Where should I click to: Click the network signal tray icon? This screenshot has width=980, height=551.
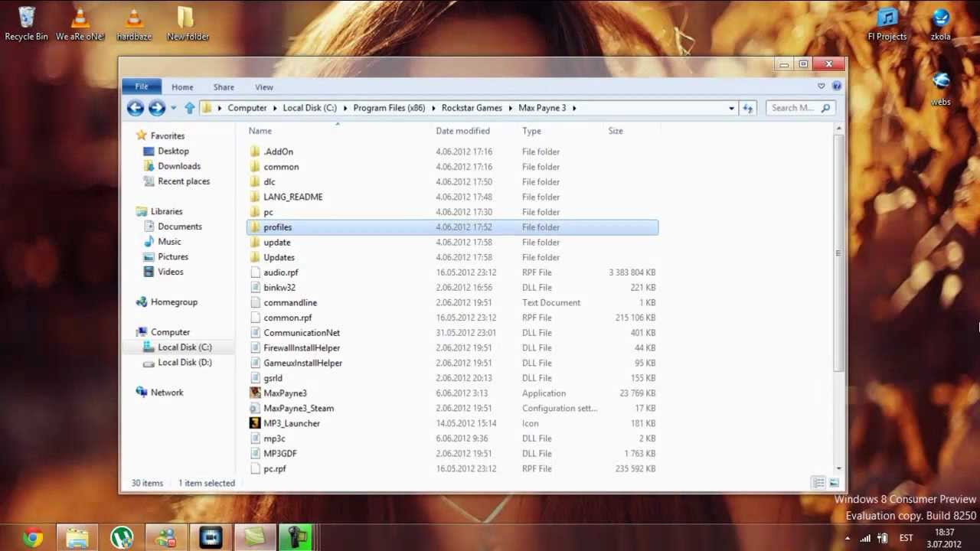(x=865, y=538)
